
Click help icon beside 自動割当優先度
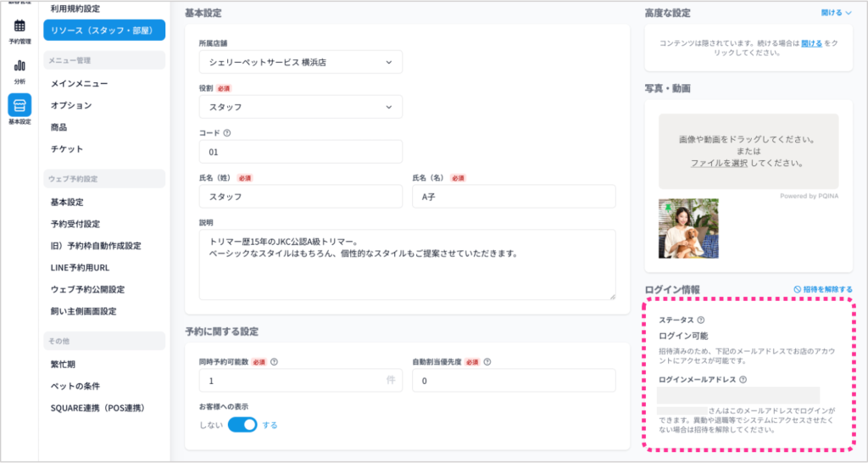(487, 361)
